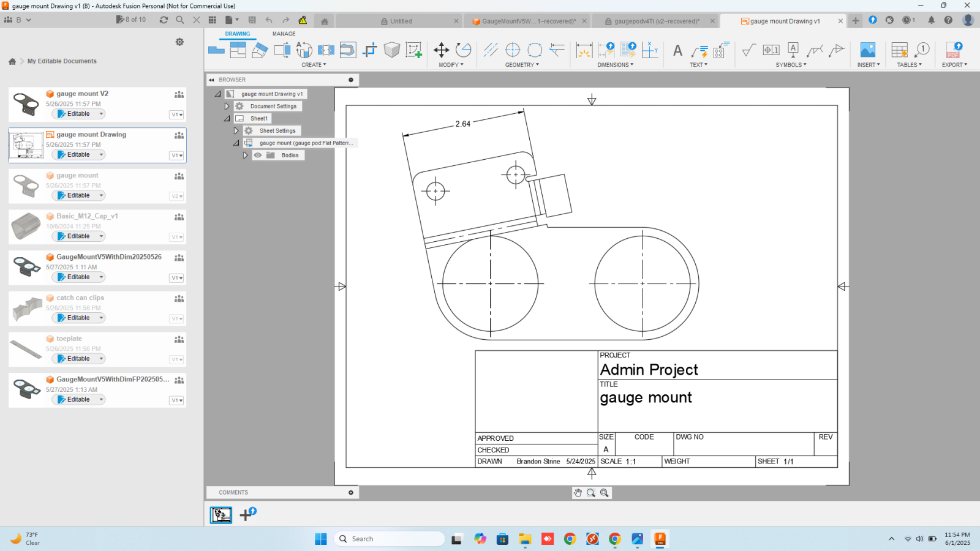Screen dimensions: 980x551
Task: Expand the Sheet Settings node
Action: pyautogui.click(x=236, y=131)
